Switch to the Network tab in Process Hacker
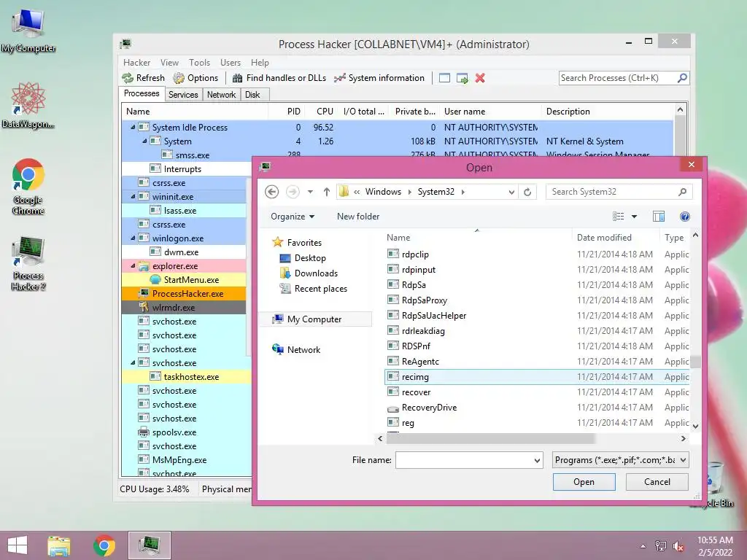Screen dimensions: 747x560 (221, 94)
